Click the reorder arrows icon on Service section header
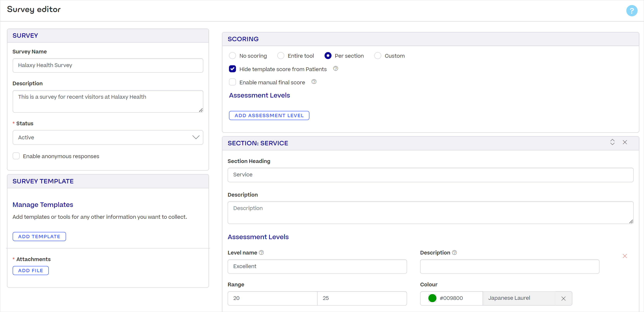Viewport: 644px width, 312px height. (x=612, y=142)
